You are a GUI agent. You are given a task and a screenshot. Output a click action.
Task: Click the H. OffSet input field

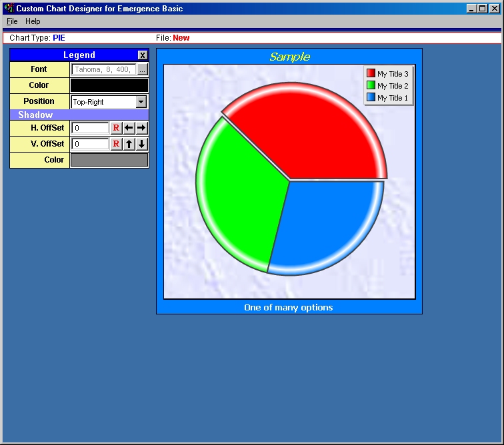pos(90,128)
